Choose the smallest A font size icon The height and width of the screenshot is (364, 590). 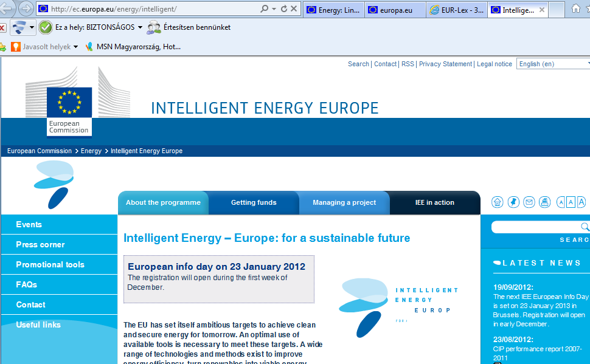pyautogui.click(x=561, y=202)
